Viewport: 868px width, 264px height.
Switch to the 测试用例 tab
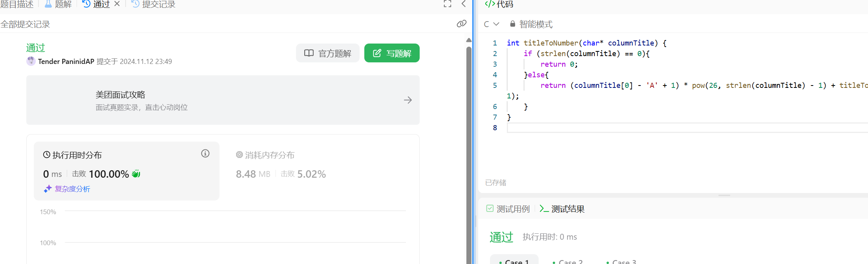pyautogui.click(x=508, y=209)
